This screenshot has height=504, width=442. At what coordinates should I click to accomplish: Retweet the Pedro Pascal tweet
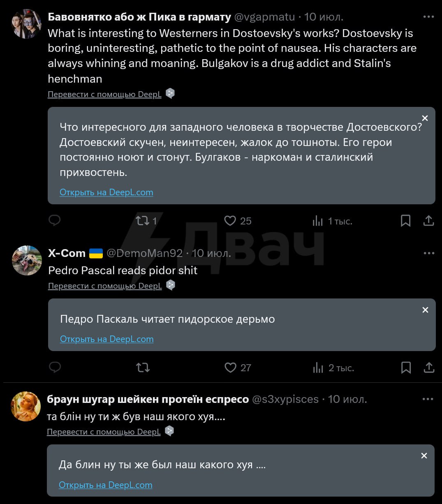pos(143,368)
